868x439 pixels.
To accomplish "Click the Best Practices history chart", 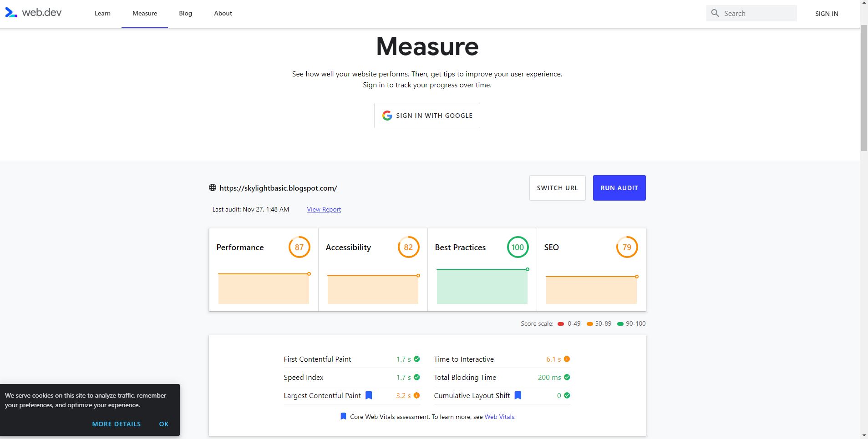I will point(482,286).
